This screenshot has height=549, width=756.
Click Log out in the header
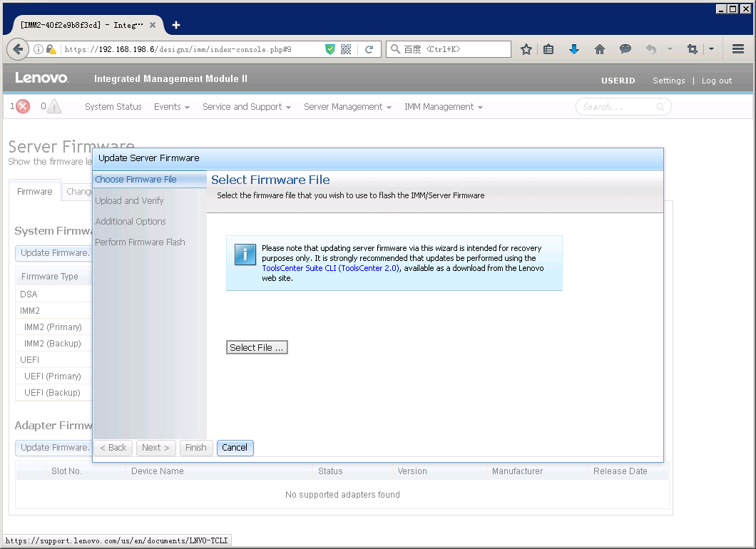pyautogui.click(x=716, y=81)
